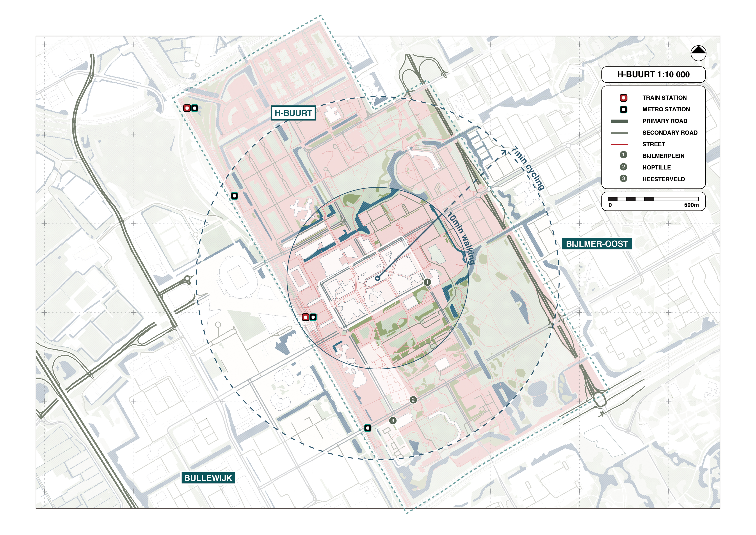Select the Hoptille marker 2 on map
The width and height of the screenshot is (756, 535).
tap(413, 400)
